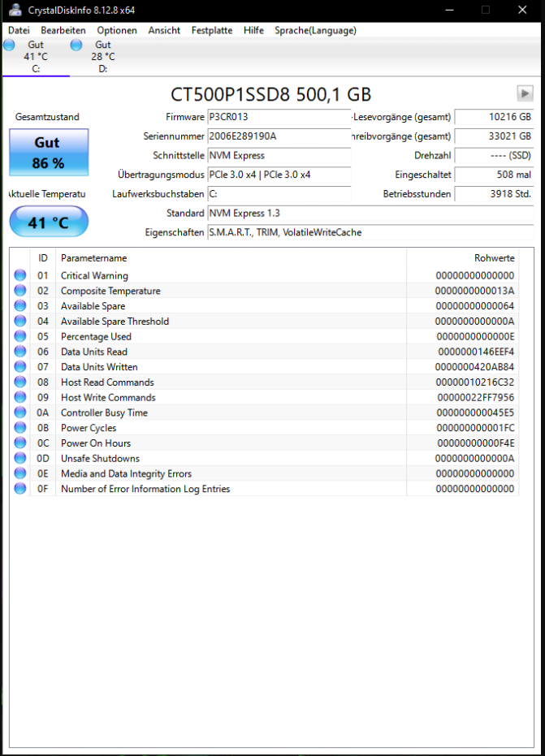Screen dimensions: 545x756
Task: Click the status orb for Composite Temperature
Action: (x=20, y=291)
